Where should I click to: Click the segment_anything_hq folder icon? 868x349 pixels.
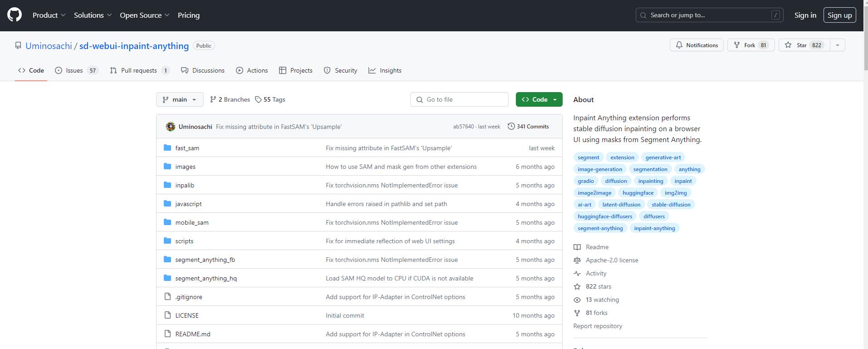click(167, 278)
